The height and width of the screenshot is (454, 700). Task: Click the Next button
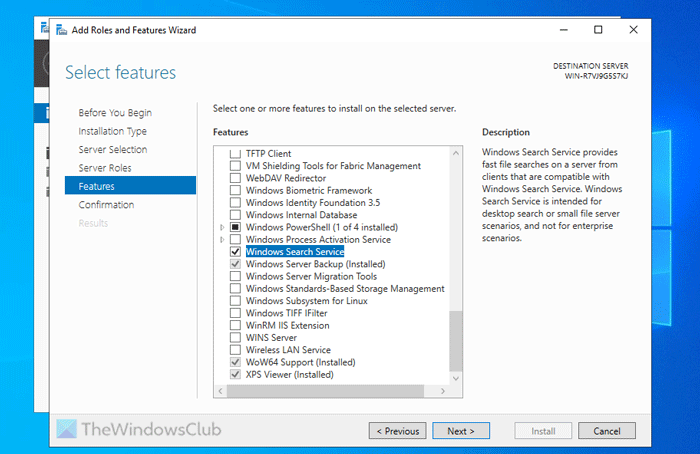[x=461, y=431]
